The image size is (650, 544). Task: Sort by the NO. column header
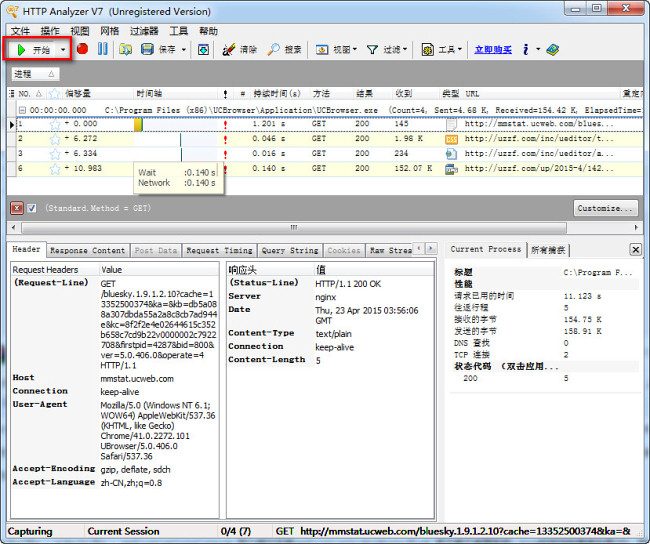(x=30, y=94)
